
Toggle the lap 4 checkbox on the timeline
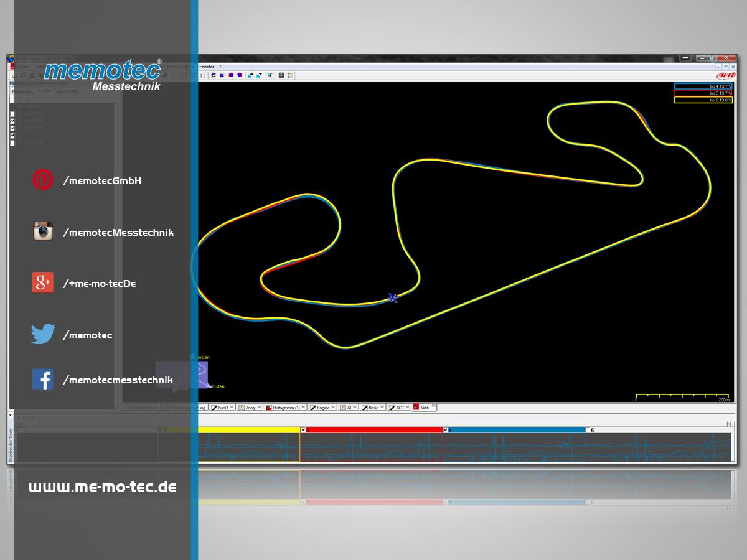click(x=446, y=430)
